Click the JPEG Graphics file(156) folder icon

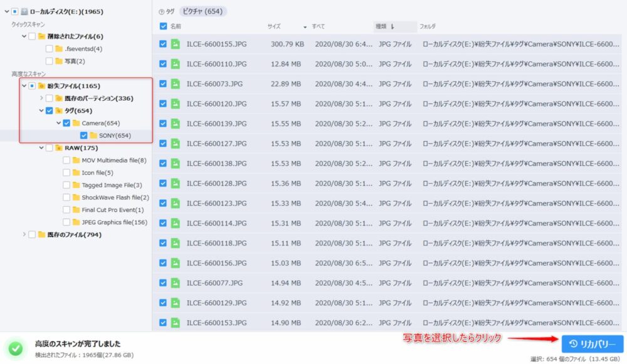coord(76,222)
